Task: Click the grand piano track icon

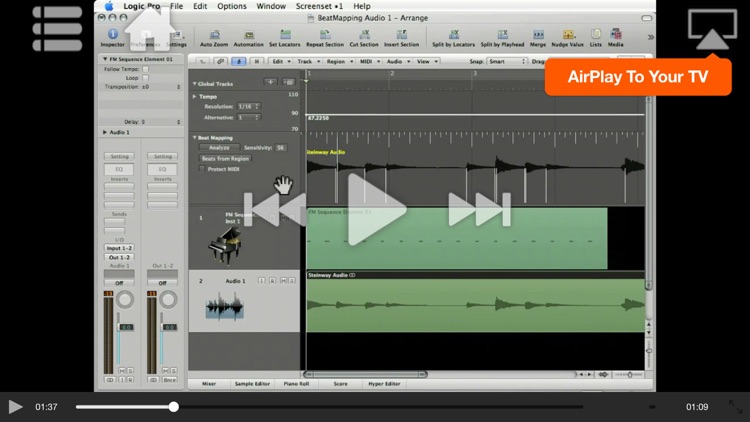Action: [225, 246]
